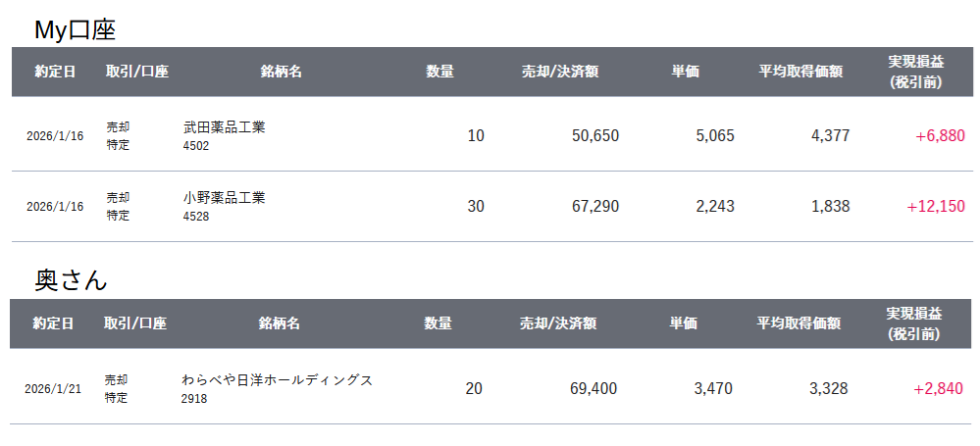This screenshot has width=980, height=446.
Task: Click 約定日 header in My口座 table
Action: [x=55, y=72]
